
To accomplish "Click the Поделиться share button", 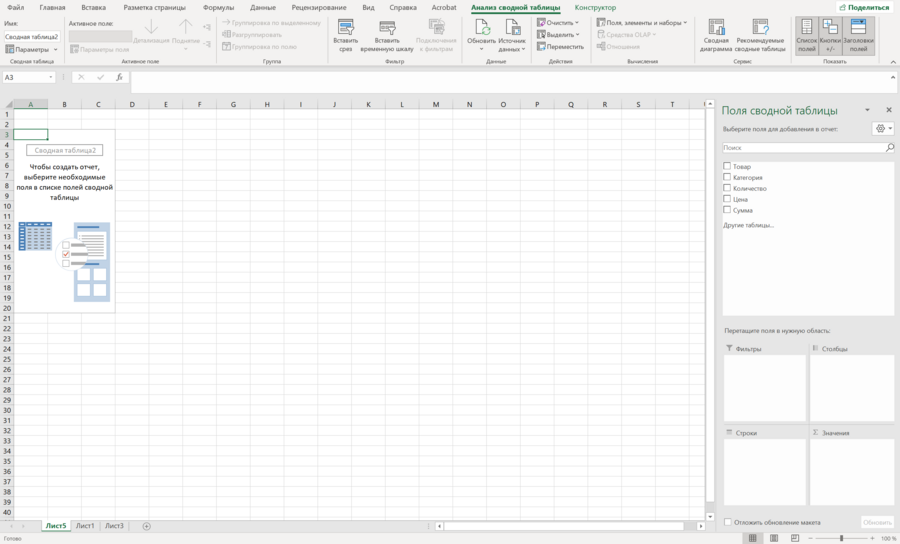I will [x=864, y=7].
